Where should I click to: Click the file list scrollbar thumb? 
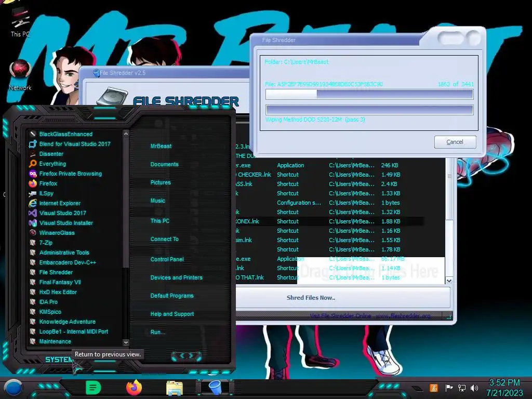pos(449,190)
